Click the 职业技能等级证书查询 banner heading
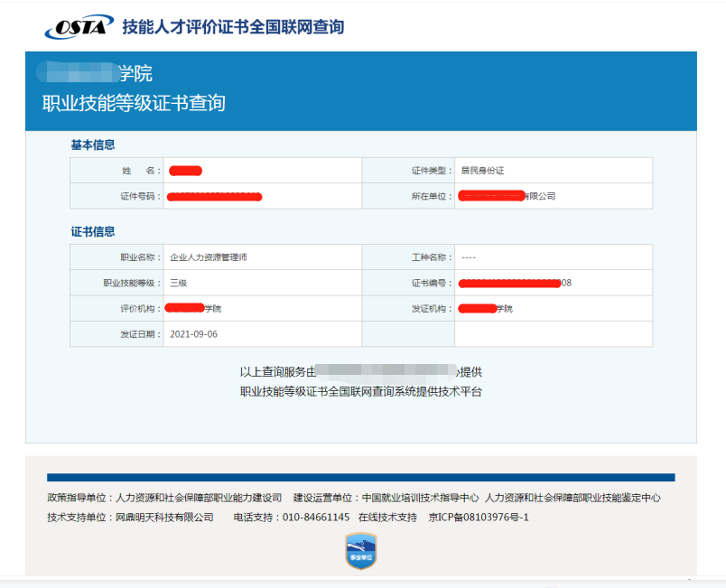This screenshot has width=726, height=588. click(134, 104)
